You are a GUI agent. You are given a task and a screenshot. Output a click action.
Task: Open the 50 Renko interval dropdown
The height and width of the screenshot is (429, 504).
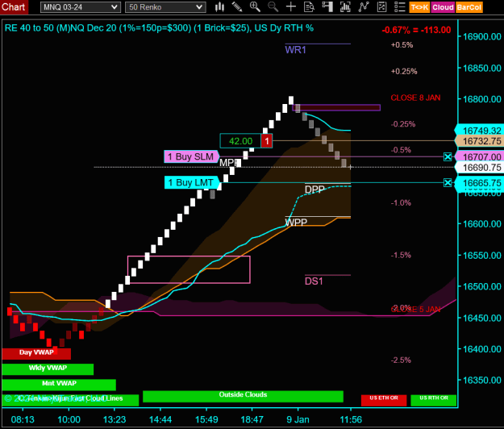165,7
